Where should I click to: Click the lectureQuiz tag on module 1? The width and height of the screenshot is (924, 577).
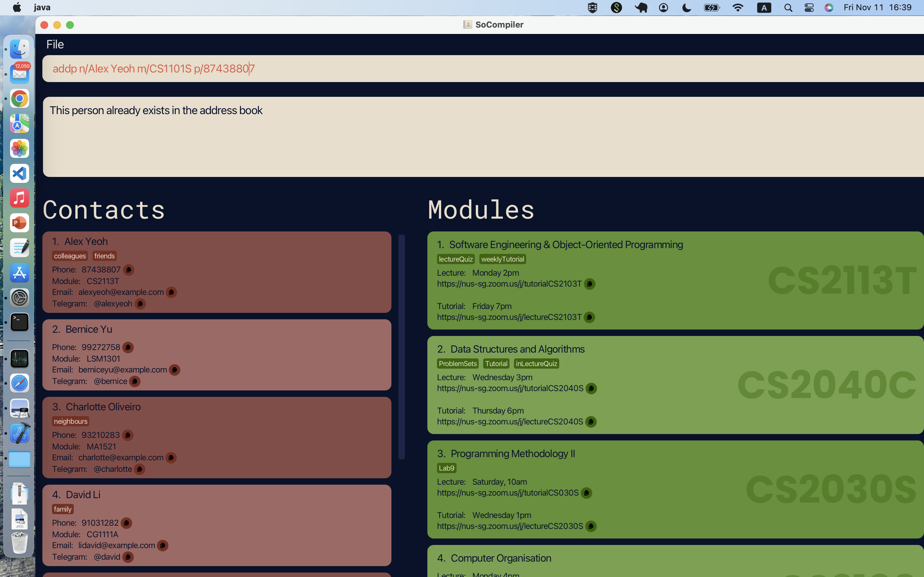(x=456, y=259)
